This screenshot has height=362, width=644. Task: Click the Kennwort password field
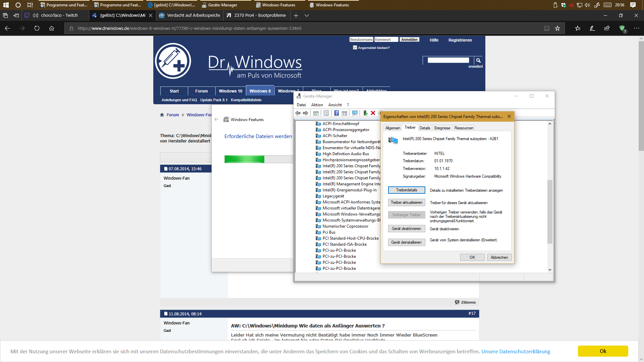386,40
